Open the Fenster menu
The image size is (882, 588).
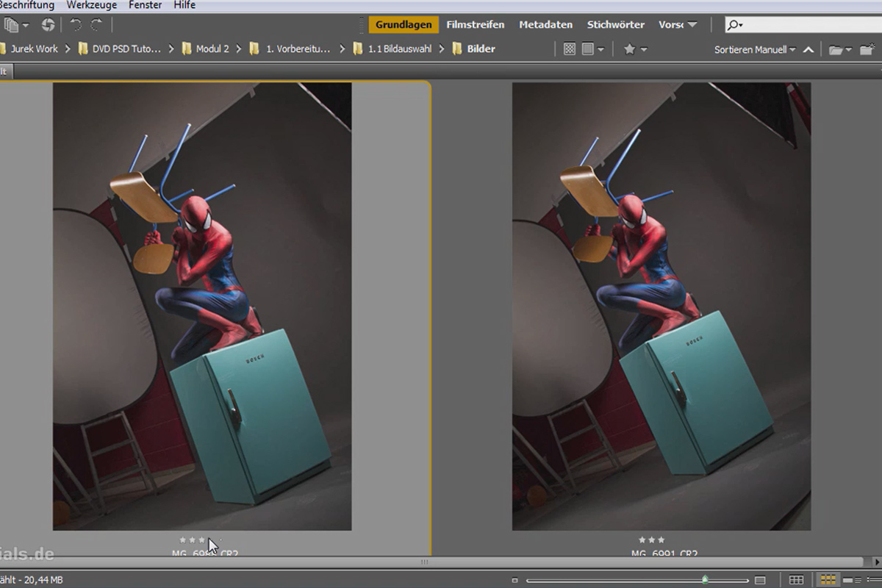pyautogui.click(x=145, y=5)
